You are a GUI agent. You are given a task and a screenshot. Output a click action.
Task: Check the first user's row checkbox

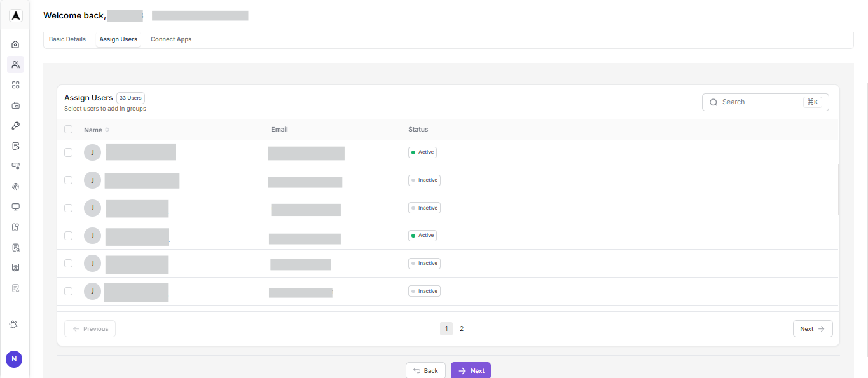point(68,152)
